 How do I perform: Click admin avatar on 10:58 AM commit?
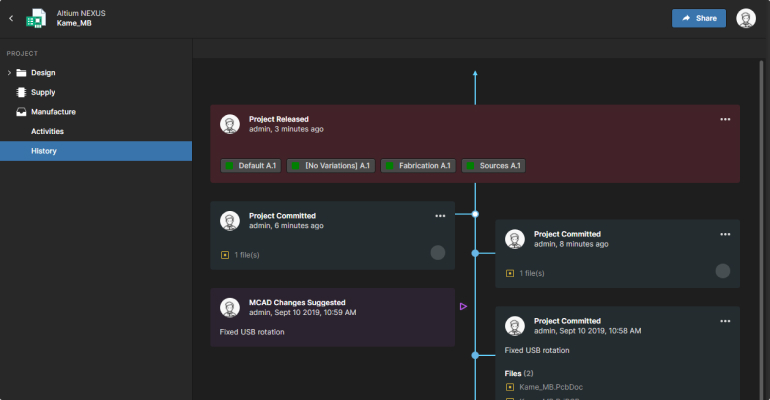[x=515, y=326]
